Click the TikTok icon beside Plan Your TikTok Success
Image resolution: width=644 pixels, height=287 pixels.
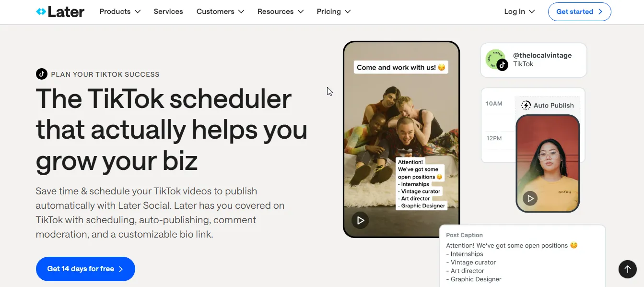42,74
